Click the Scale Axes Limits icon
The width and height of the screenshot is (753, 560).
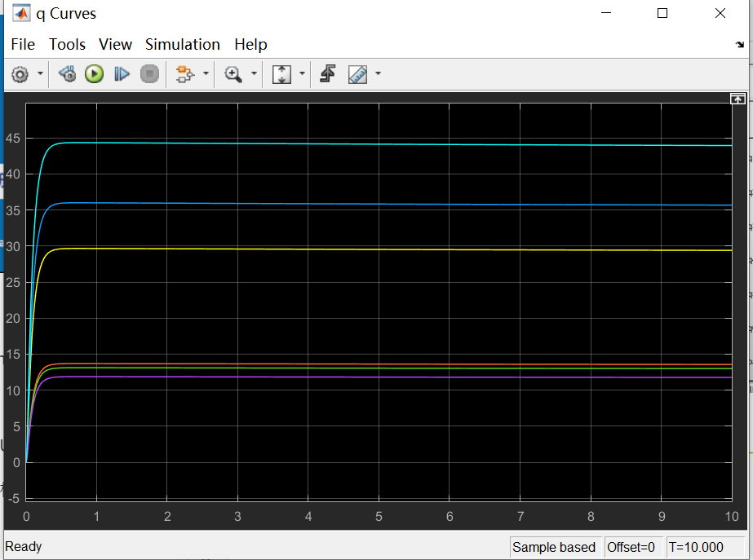tap(282, 74)
